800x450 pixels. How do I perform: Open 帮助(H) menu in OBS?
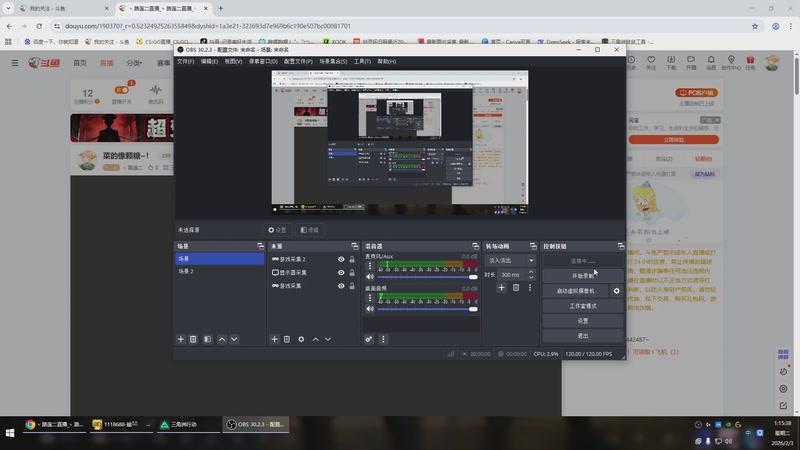pos(387,61)
